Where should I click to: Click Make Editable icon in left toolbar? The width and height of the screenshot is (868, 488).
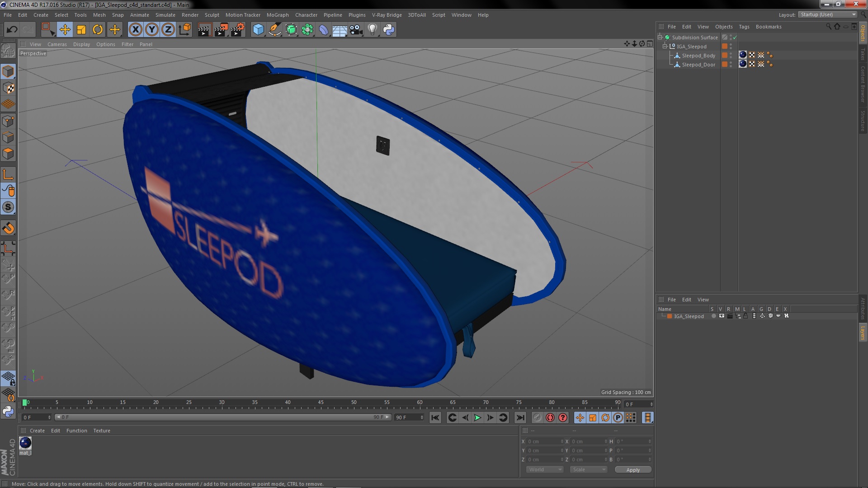[8, 51]
